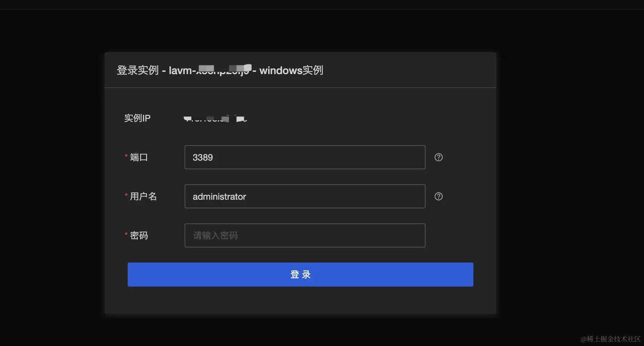Click the blue 登录 login button
Viewport: 644px width, 346px height.
tap(300, 275)
